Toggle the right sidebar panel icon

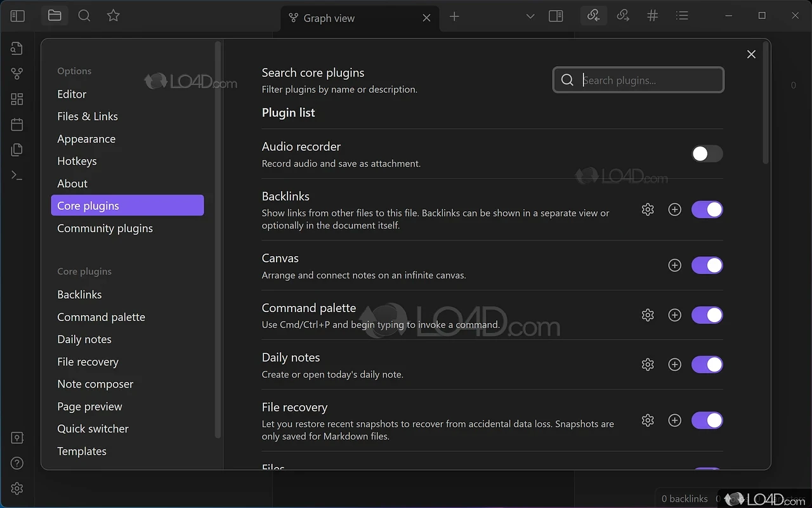point(556,16)
